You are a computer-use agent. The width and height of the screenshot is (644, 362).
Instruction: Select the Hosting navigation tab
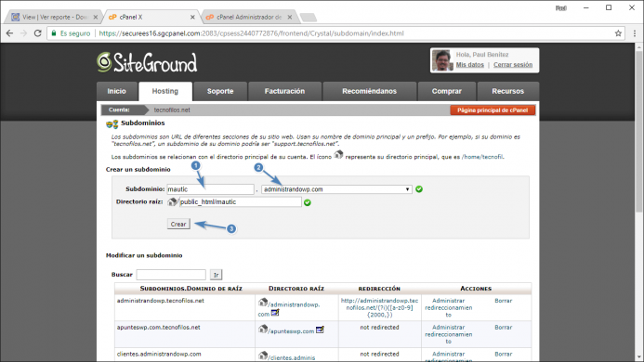tap(165, 91)
